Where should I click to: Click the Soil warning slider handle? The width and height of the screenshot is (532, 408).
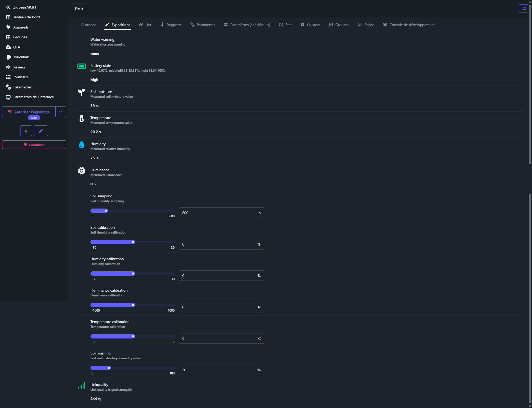109,368
